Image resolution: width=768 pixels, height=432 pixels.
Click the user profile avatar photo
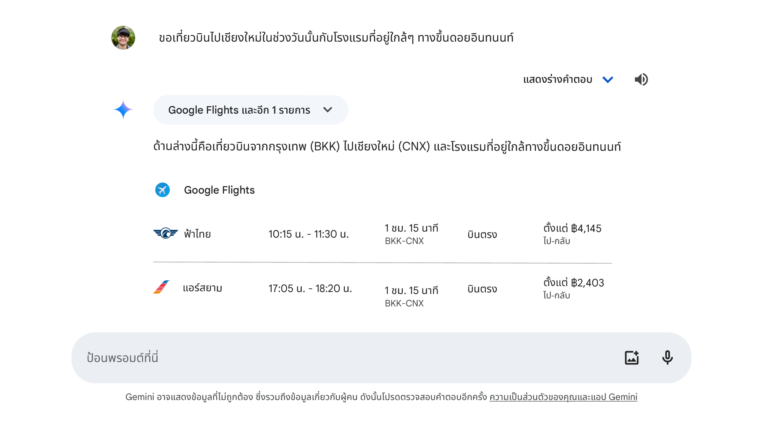[x=123, y=38]
